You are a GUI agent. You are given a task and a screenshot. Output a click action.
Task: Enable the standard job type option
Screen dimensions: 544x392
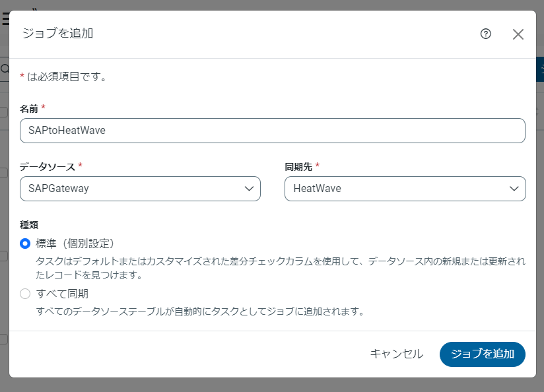[x=24, y=243]
